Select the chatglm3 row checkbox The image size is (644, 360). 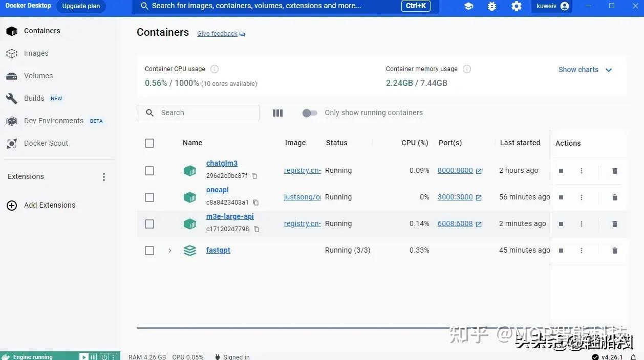pos(149,170)
